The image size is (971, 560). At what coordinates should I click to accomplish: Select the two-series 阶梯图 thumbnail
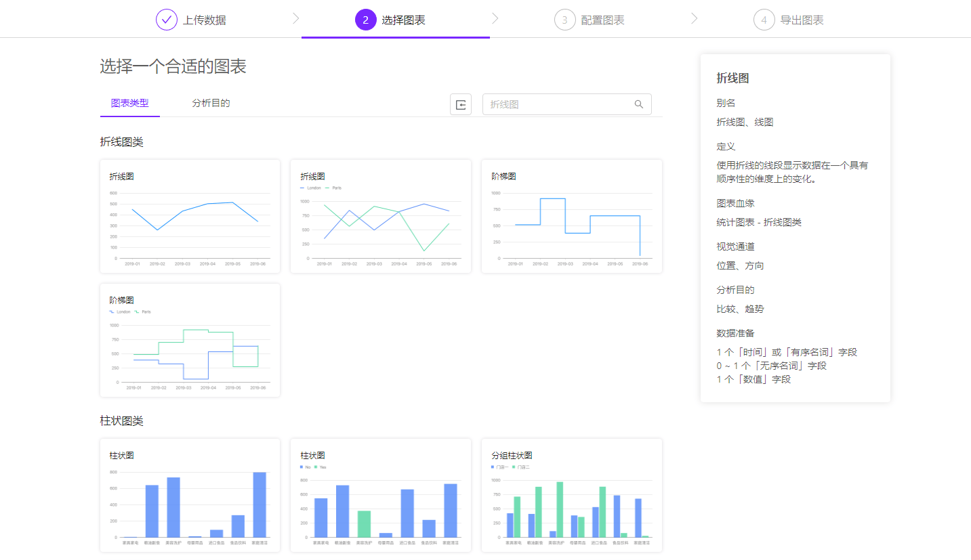(x=190, y=340)
